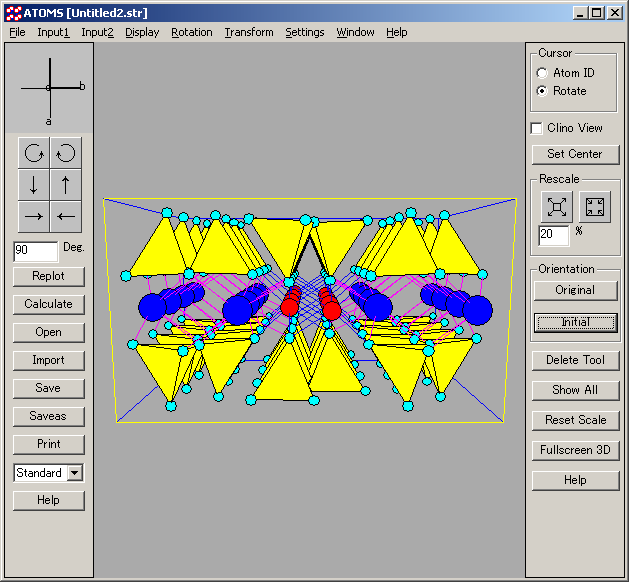Click the Calculate button
Image resolution: width=629 pixels, height=582 pixels.
[49, 304]
